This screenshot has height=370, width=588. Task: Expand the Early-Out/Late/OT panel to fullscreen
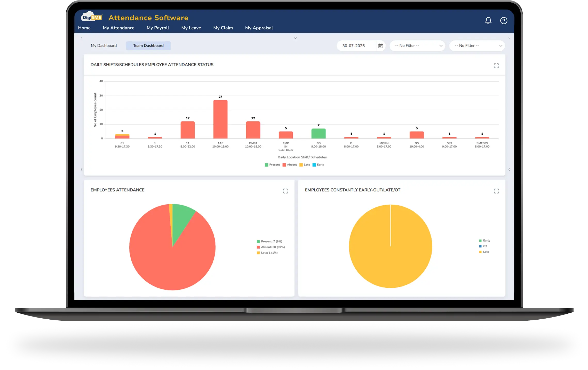[x=496, y=191]
